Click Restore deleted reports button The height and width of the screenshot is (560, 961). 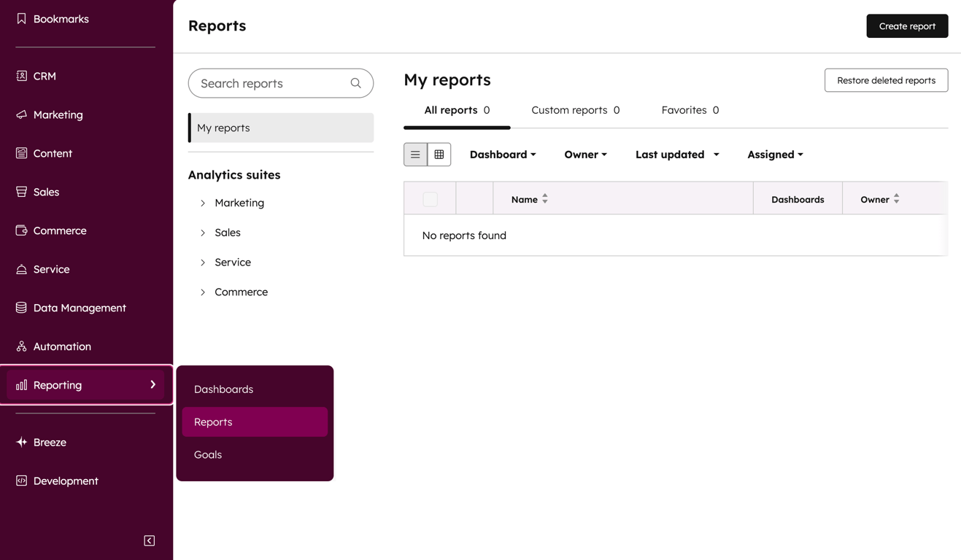click(886, 80)
